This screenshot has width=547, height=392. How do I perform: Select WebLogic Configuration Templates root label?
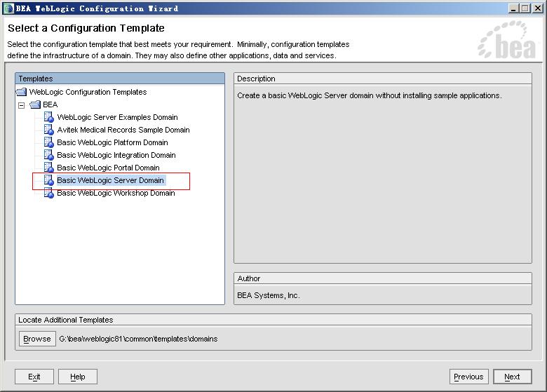pyautogui.click(x=88, y=92)
